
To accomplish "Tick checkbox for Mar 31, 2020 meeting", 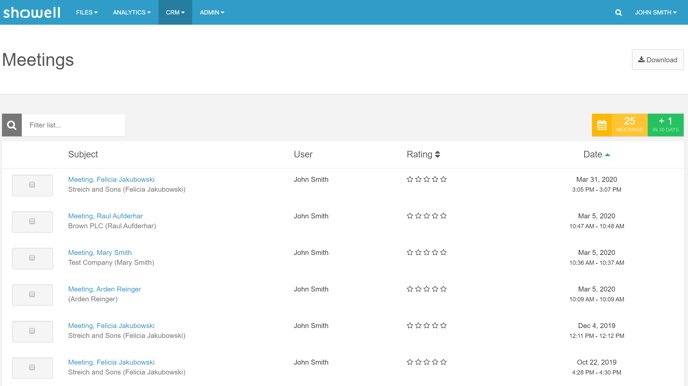I will point(32,185).
